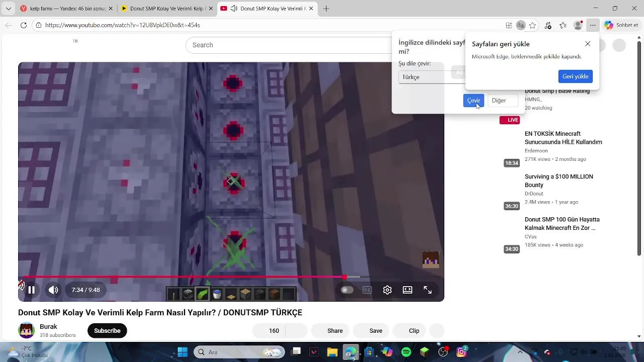
Task: Show hidden system tray icons
Action: tap(520, 352)
